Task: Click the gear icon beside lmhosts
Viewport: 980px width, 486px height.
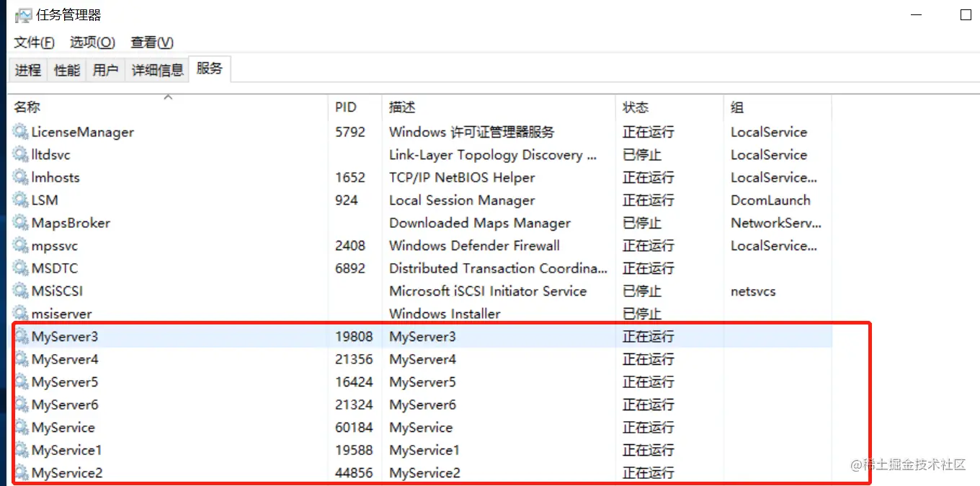Action: point(20,177)
